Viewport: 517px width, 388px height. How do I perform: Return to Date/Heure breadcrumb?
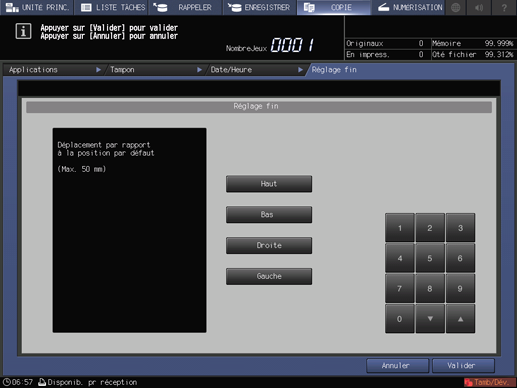[256, 70]
